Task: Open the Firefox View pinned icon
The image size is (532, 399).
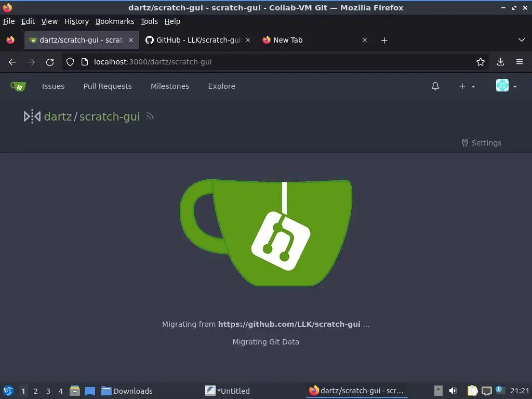Action: click(x=10, y=40)
